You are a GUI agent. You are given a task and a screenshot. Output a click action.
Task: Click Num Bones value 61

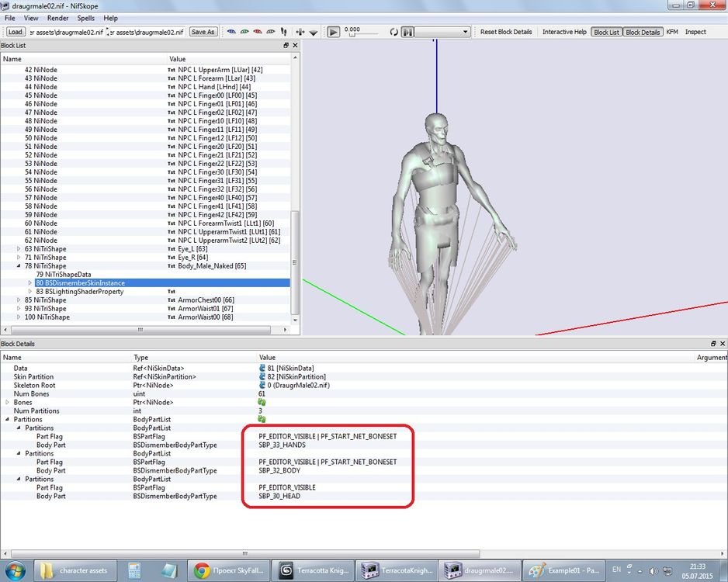click(x=262, y=393)
